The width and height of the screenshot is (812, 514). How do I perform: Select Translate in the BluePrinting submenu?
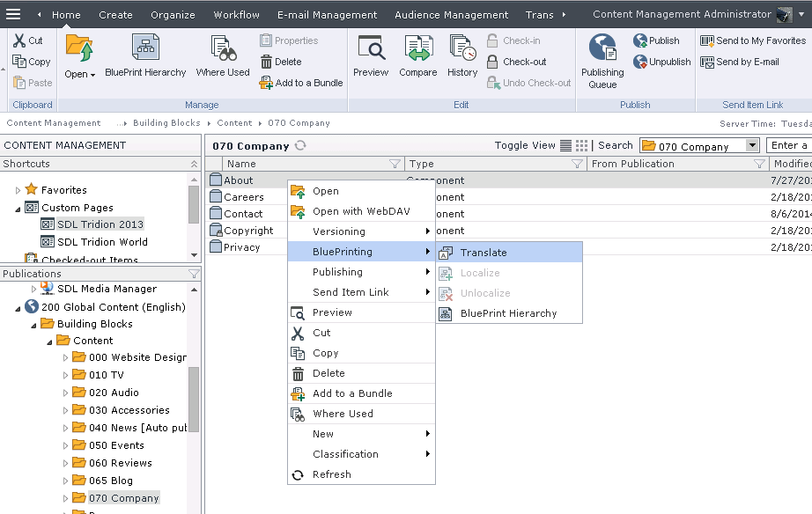click(484, 253)
